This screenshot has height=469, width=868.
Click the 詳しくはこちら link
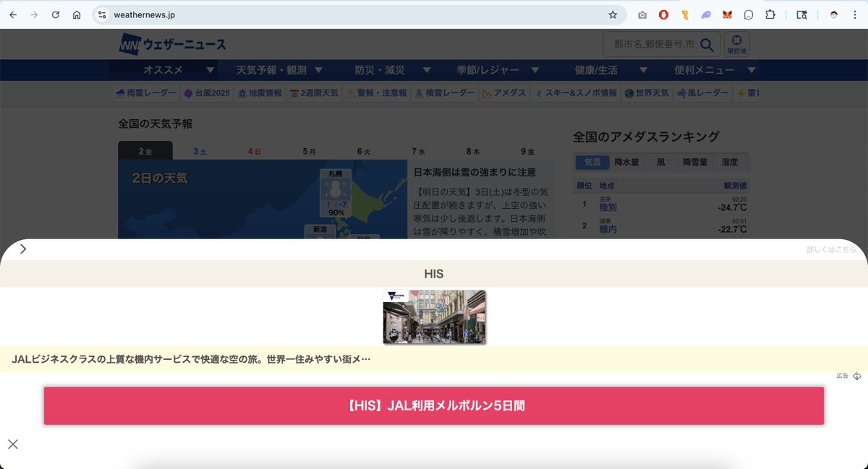tap(832, 249)
